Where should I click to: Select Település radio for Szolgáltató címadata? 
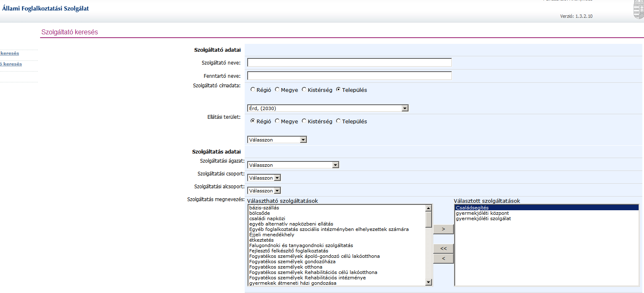(339, 89)
